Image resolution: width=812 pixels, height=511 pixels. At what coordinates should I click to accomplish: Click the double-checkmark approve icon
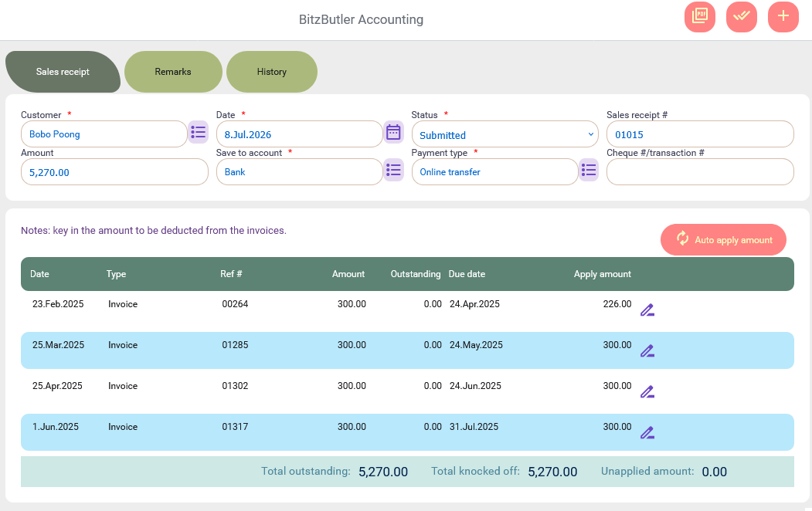pyautogui.click(x=742, y=17)
